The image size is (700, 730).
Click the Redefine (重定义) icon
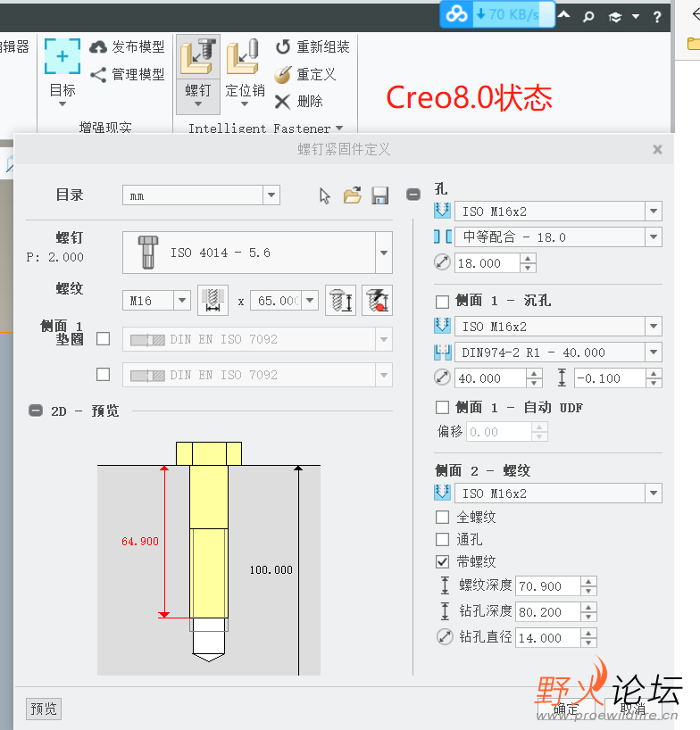pos(283,74)
